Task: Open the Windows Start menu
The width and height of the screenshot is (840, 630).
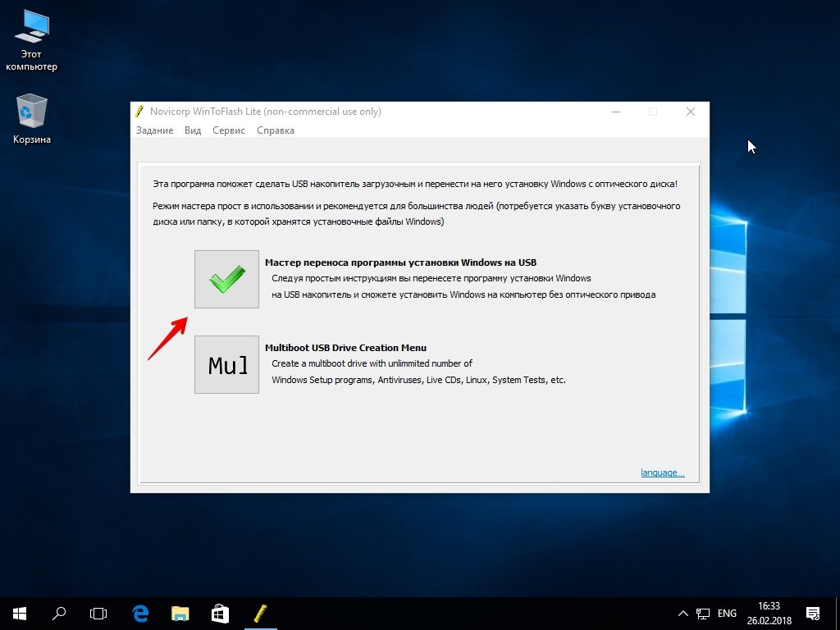Action: [x=20, y=614]
